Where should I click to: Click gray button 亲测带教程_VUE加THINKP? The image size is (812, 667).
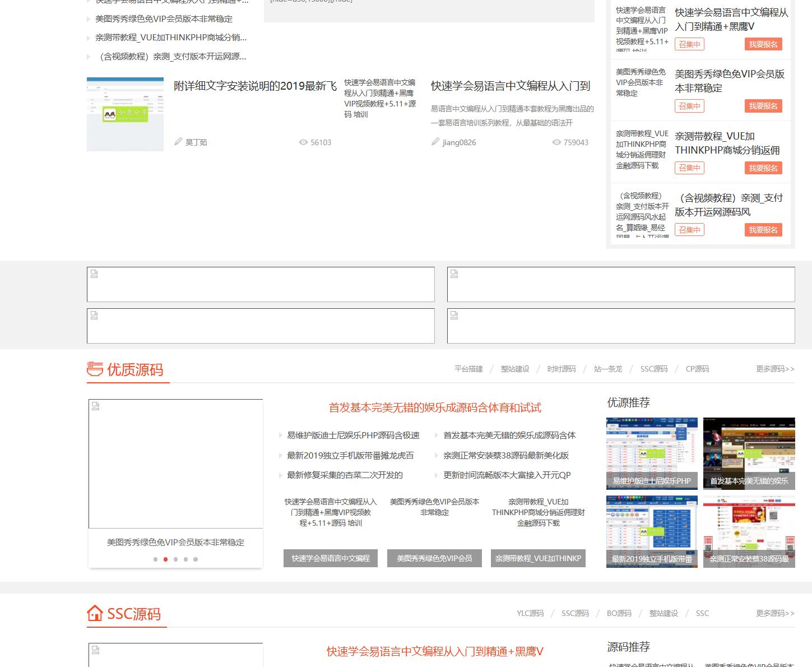tap(538, 558)
